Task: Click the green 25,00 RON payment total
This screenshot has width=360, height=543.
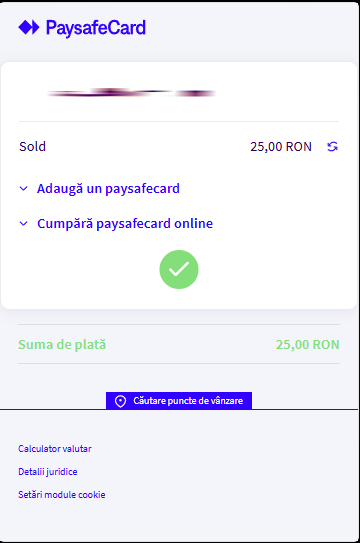Action: click(307, 345)
